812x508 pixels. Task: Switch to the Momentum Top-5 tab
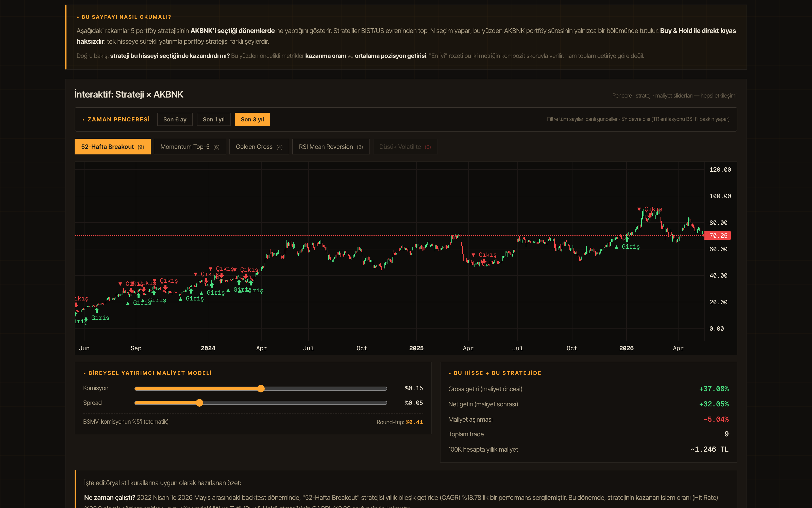(x=190, y=147)
